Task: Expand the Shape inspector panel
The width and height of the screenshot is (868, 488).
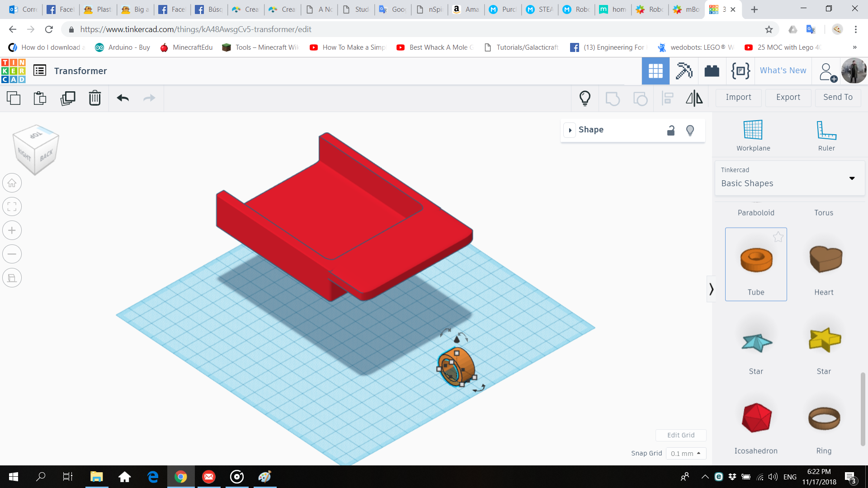Action: (x=570, y=130)
